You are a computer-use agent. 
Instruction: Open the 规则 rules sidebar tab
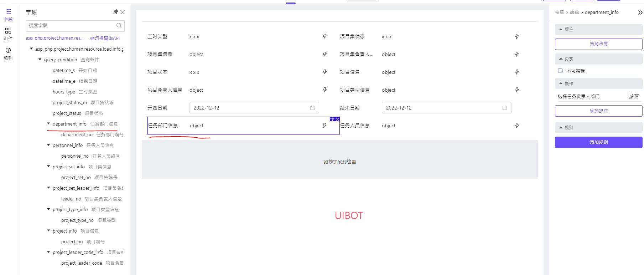click(8, 54)
